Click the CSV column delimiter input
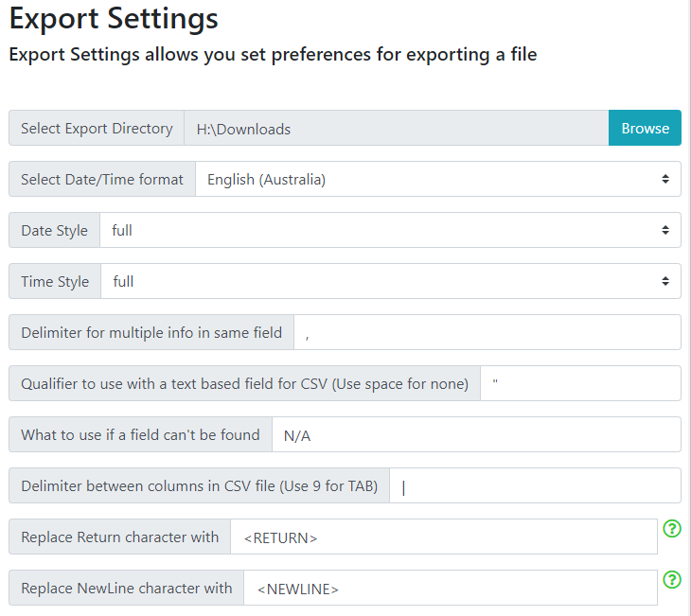Screen dimensions: 691x616 coord(535,486)
